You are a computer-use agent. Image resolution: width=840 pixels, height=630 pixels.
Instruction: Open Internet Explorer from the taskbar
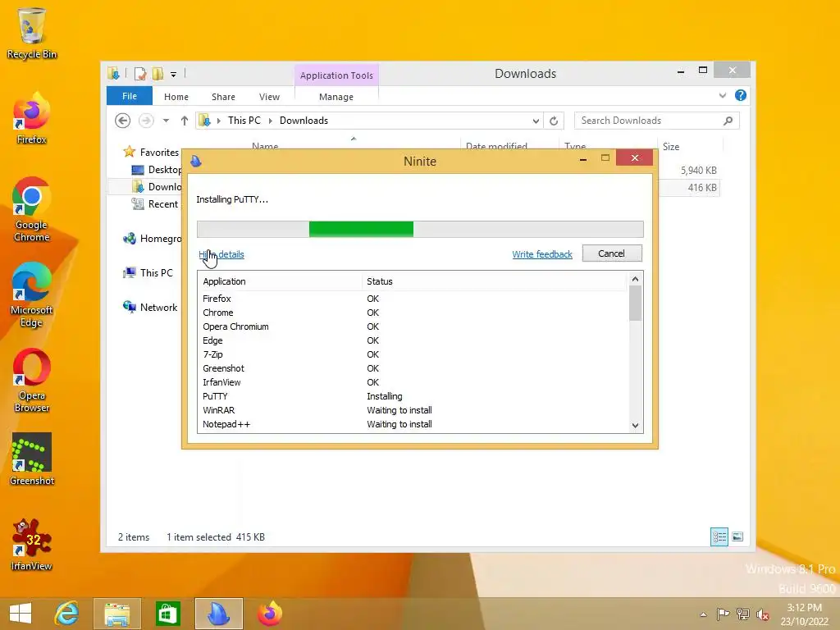tap(67, 614)
